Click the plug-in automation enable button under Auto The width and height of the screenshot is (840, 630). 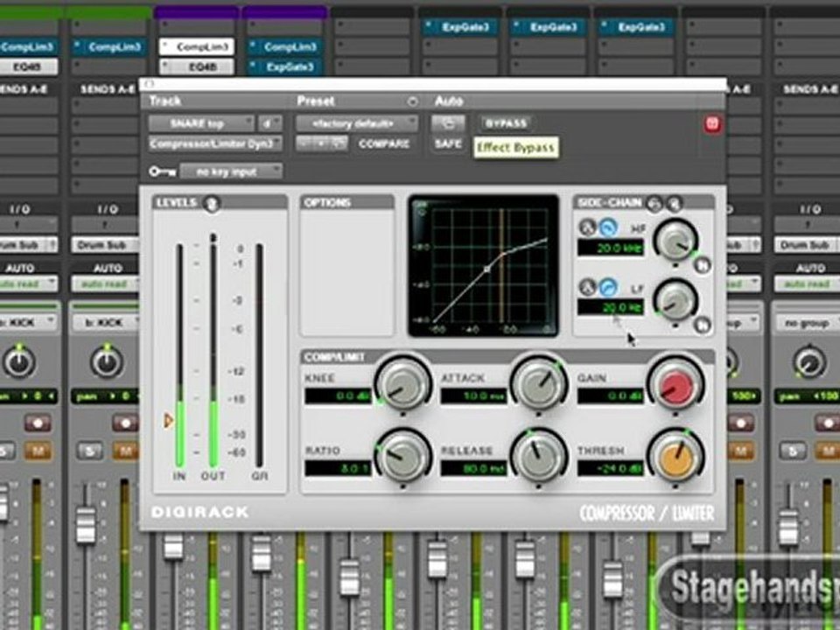(x=448, y=123)
